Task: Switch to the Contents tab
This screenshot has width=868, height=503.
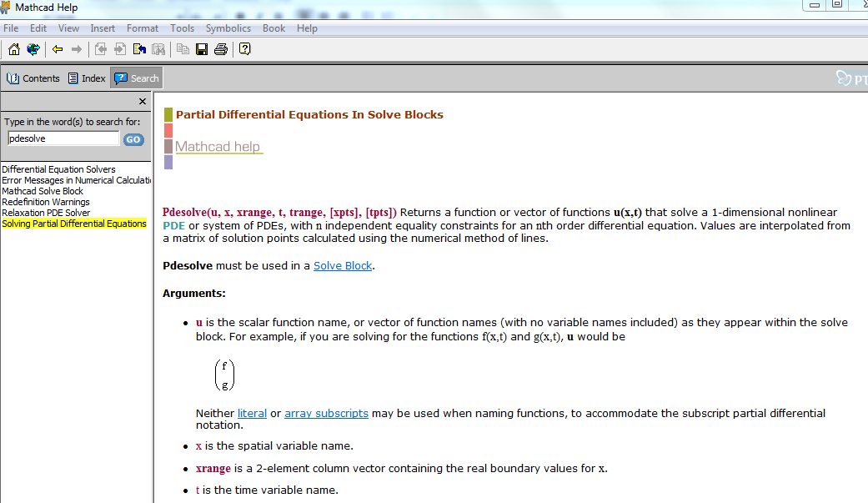Action: click(33, 78)
